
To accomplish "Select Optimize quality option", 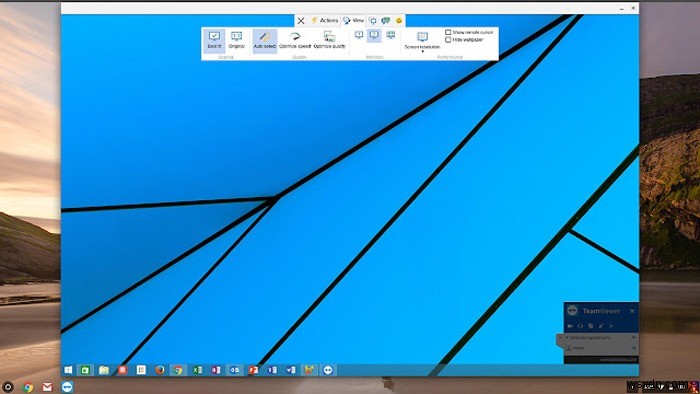I will (x=329, y=40).
